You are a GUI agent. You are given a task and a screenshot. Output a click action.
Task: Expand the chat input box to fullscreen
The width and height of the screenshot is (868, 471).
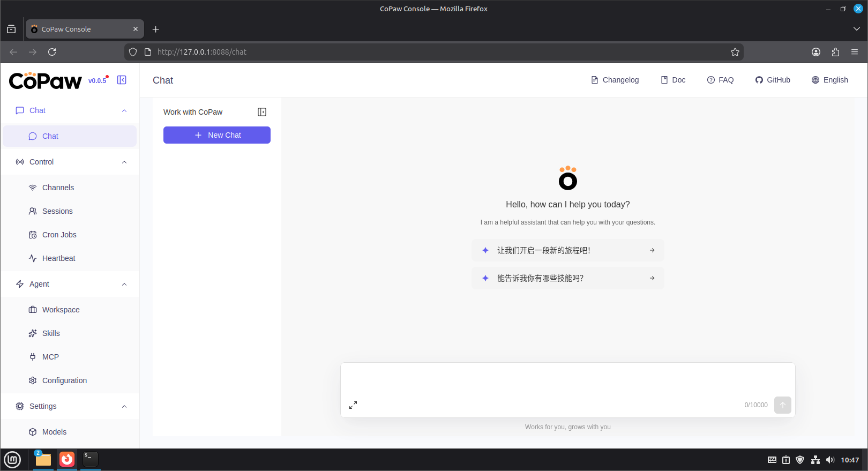[x=353, y=405]
